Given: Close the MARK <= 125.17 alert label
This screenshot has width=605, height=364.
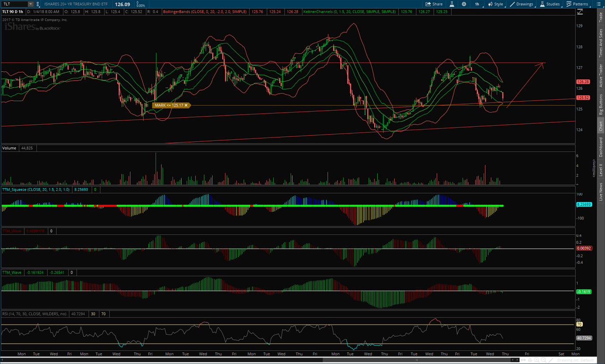Looking at the screenshot, I should 186,105.
